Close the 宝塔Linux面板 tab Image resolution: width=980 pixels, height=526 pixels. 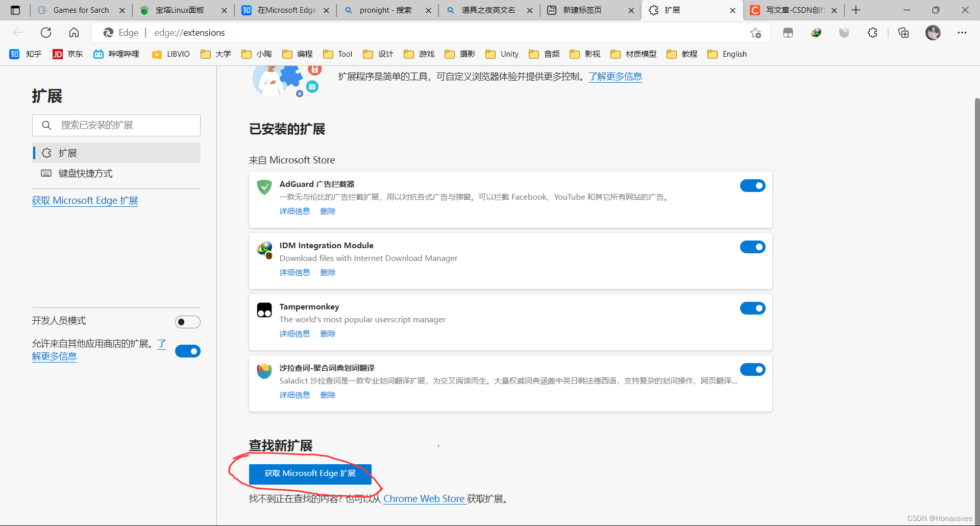pyautogui.click(x=224, y=10)
